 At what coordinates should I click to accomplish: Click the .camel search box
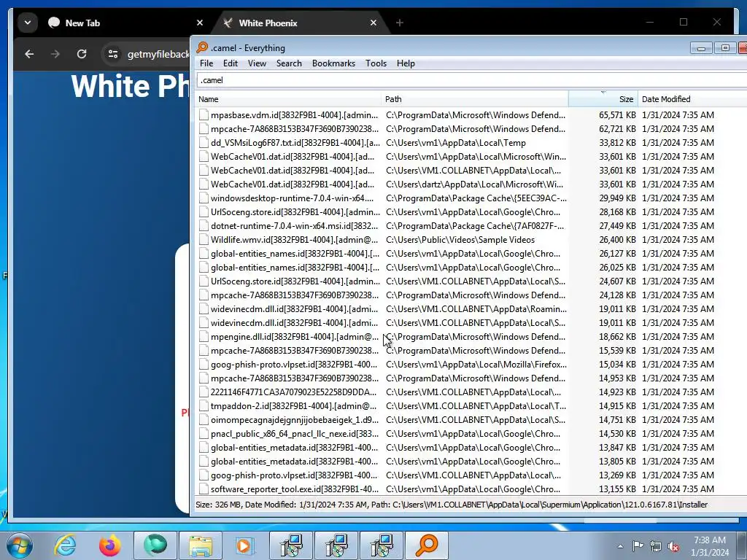pos(472,80)
